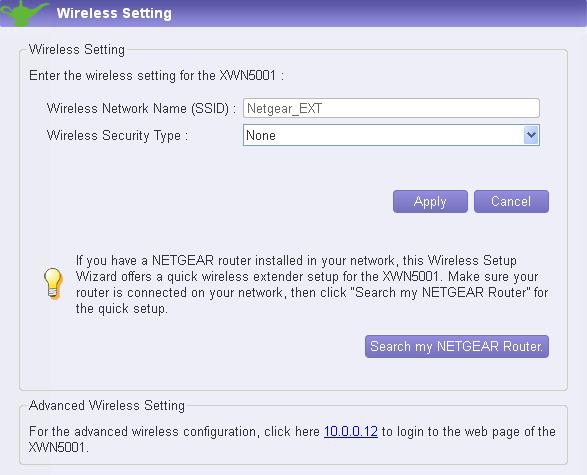Click 'Enter the wireless setting for the XWN5001' text
This screenshot has width=587, height=475.
click(156, 75)
